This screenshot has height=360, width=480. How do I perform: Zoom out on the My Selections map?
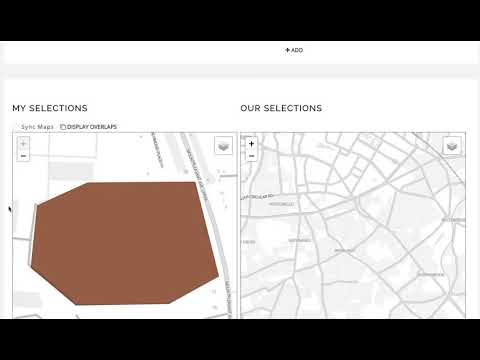[23, 156]
